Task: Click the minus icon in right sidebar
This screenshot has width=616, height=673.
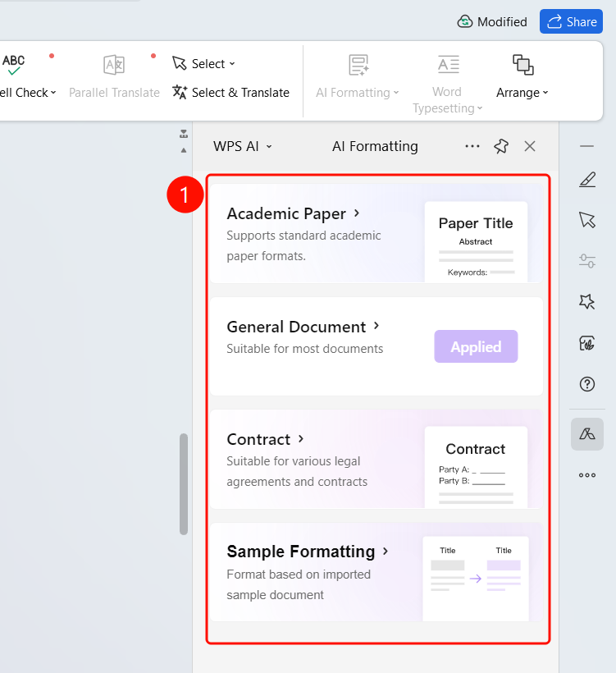Action: click(586, 146)
